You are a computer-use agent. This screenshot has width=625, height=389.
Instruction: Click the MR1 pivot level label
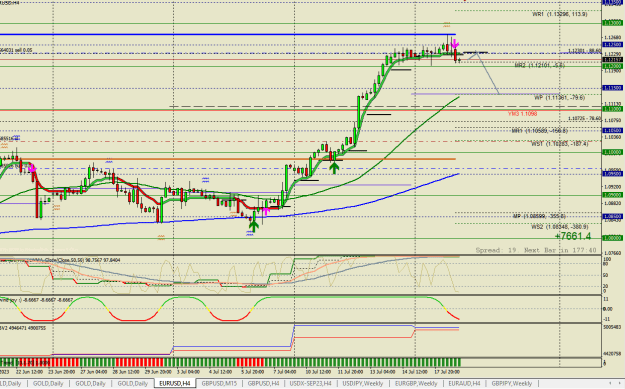tap(539, 131)
